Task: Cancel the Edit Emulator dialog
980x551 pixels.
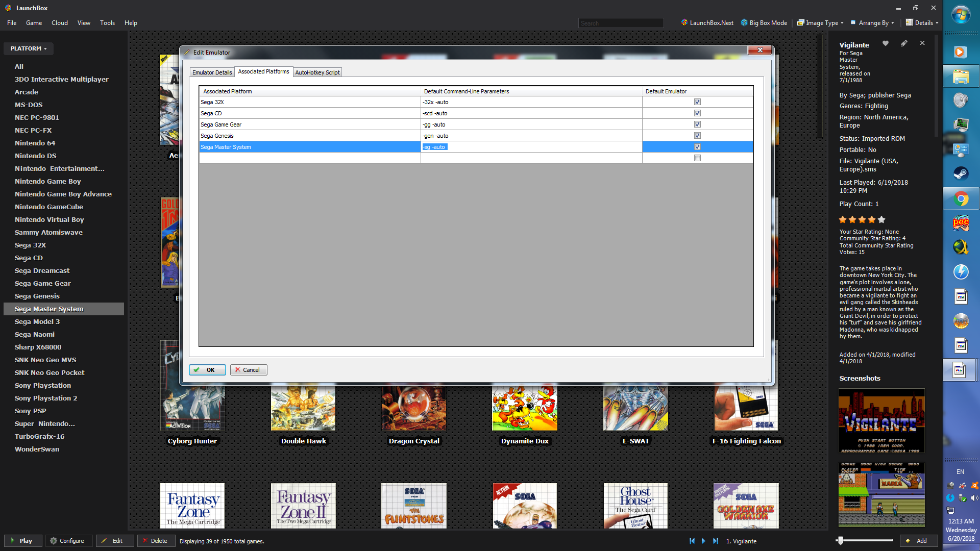Action: (249, 370)
